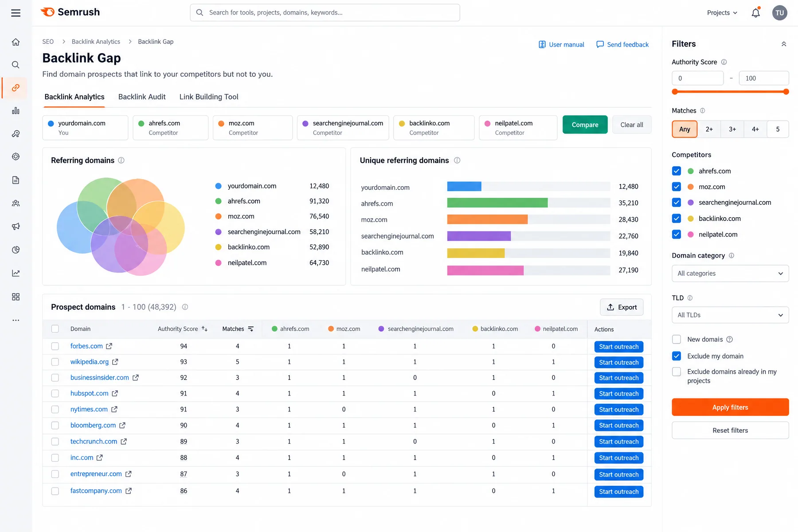The height and width of the screenshot is (532, 798).
Task: Click Backlink Analytics breadcrumb
Action: (x=96, y=42)
